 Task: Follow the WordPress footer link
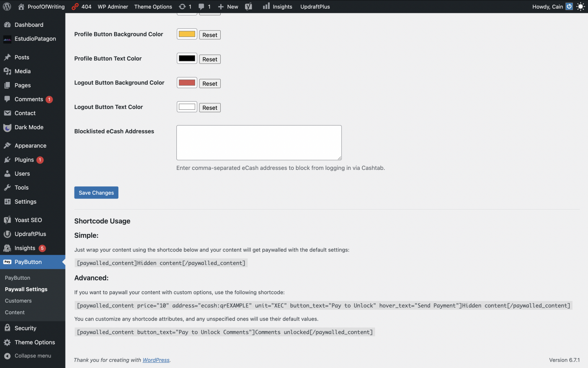[156, 360]
